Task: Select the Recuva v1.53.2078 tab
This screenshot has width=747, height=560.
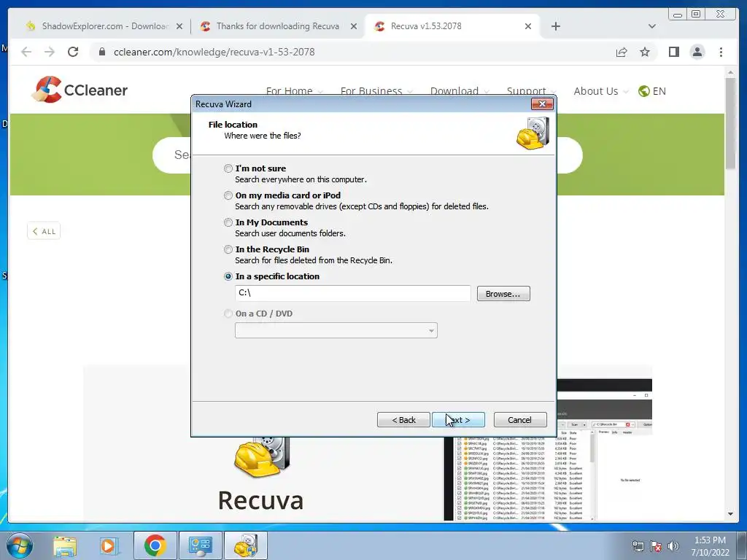Action: click(452, 26)
